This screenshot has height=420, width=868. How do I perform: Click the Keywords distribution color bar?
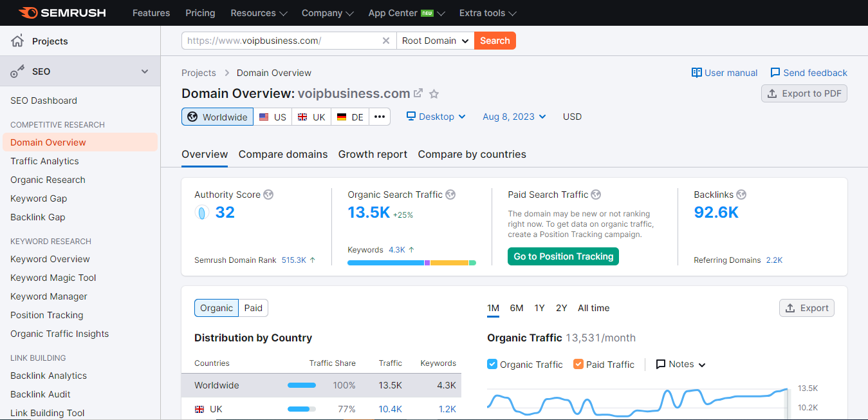(x=412, y=263)
